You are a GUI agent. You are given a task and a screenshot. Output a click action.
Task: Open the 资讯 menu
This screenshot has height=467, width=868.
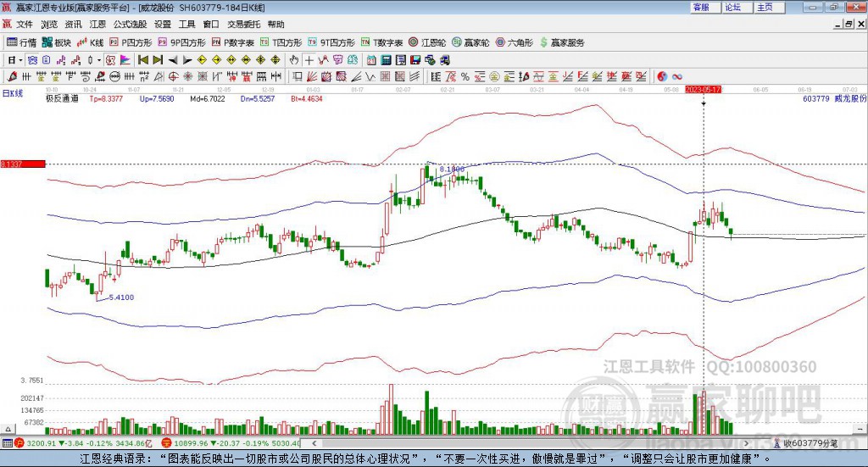(73, 25)
